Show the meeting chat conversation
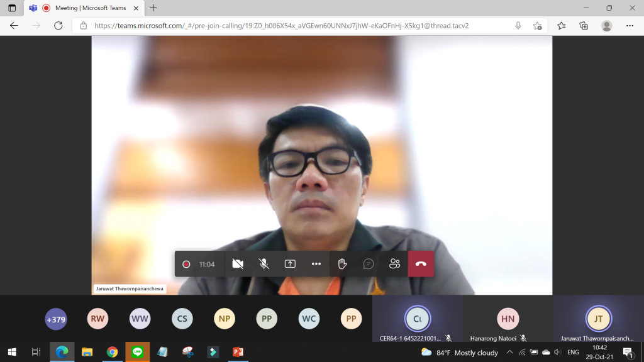This screenshot has height=362, width=644. (369, 264)
